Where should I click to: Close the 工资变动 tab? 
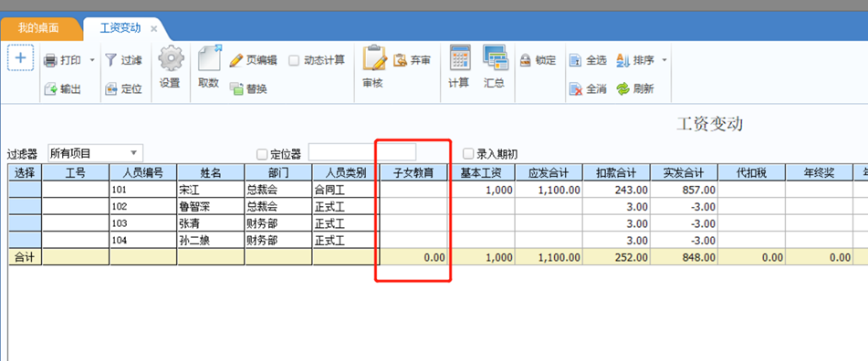point(154,29)
